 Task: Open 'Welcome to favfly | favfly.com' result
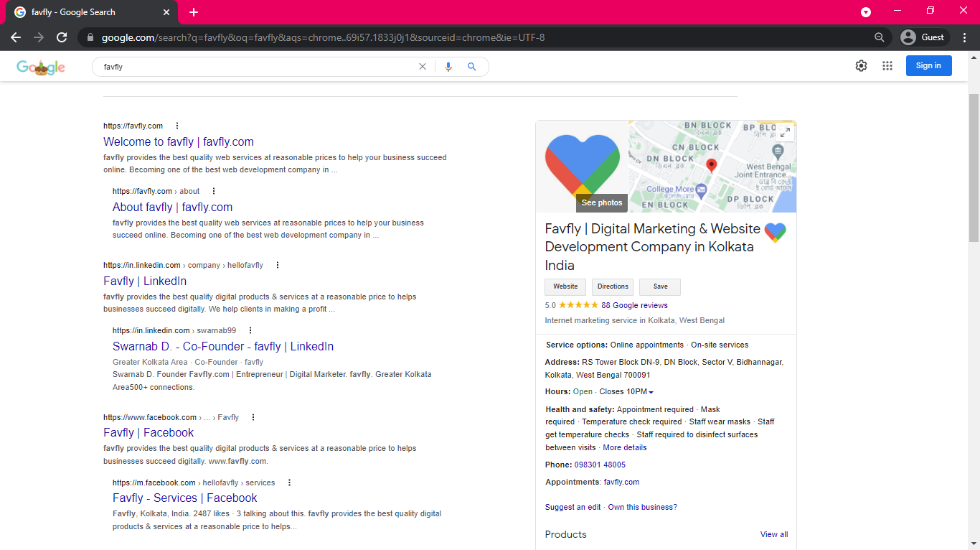click(179, 142)
